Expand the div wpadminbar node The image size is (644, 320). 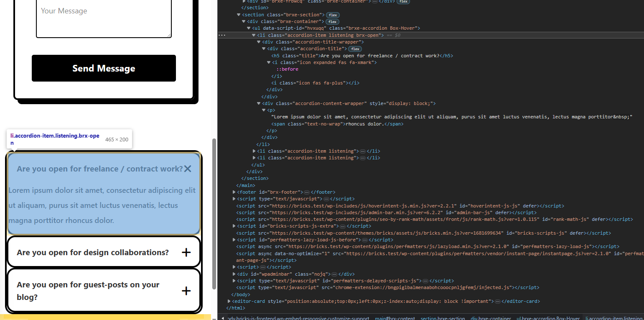[234, 274]
